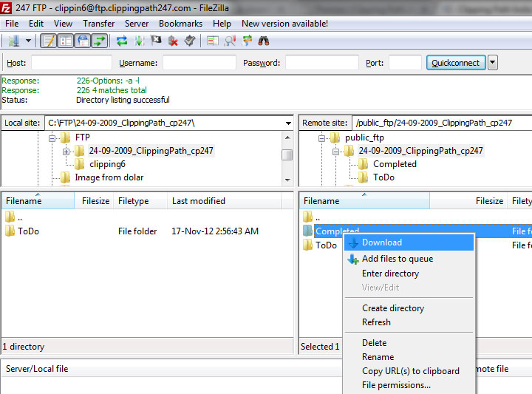Choose Download from context menu
This screenshot has height=394, width=532.
coord(409,242)
